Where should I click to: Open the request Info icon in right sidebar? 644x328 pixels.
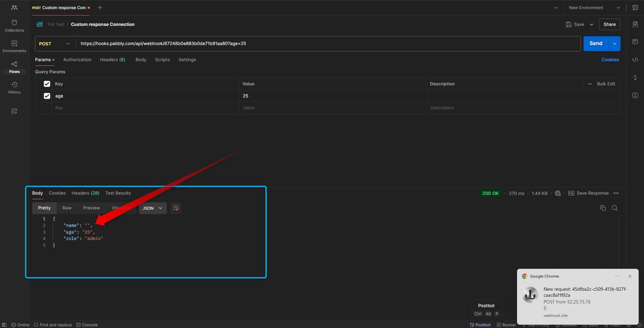(635, 95)
